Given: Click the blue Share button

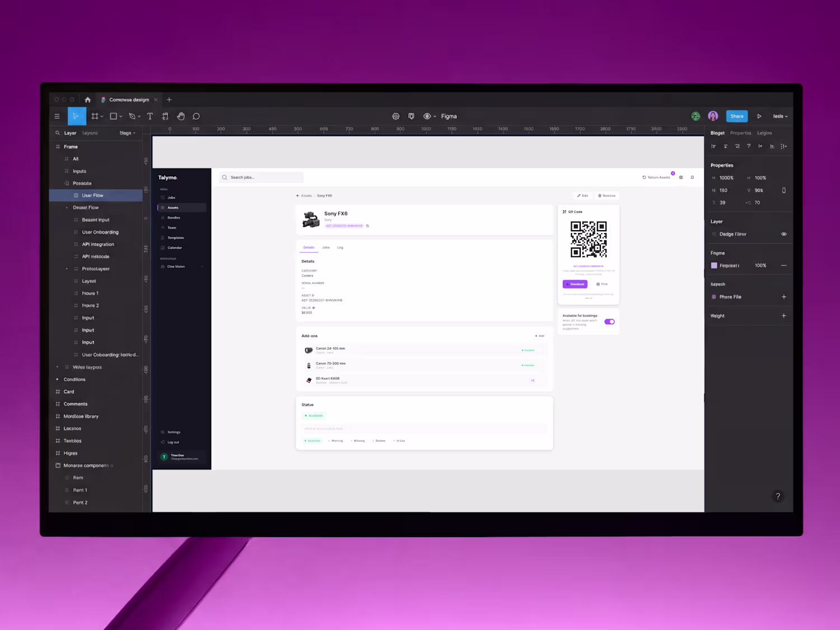Looking at the screenshot, I should click(737, 116).
